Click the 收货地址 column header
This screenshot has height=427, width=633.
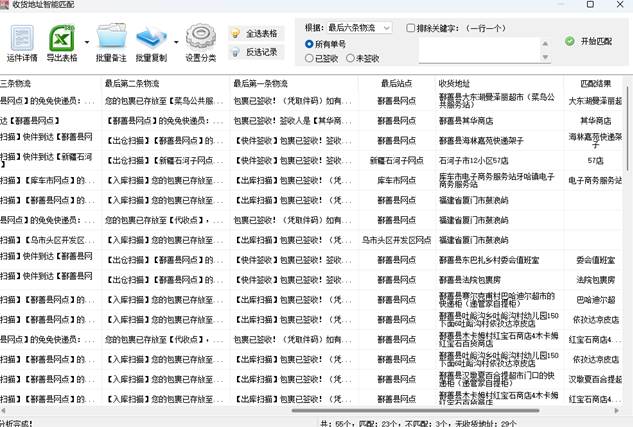pyautogui.click(x=499, y=84)
